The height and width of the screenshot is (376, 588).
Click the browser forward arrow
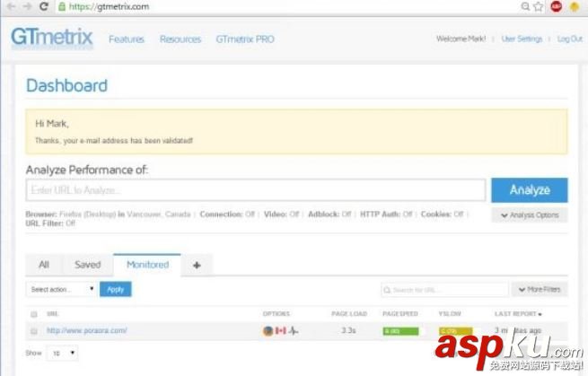pos(27,6)
